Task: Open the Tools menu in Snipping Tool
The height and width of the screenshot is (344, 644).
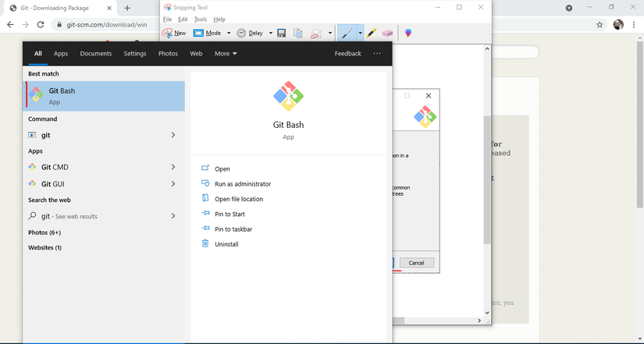Action: pyautogui.click(x=201, y=20)
